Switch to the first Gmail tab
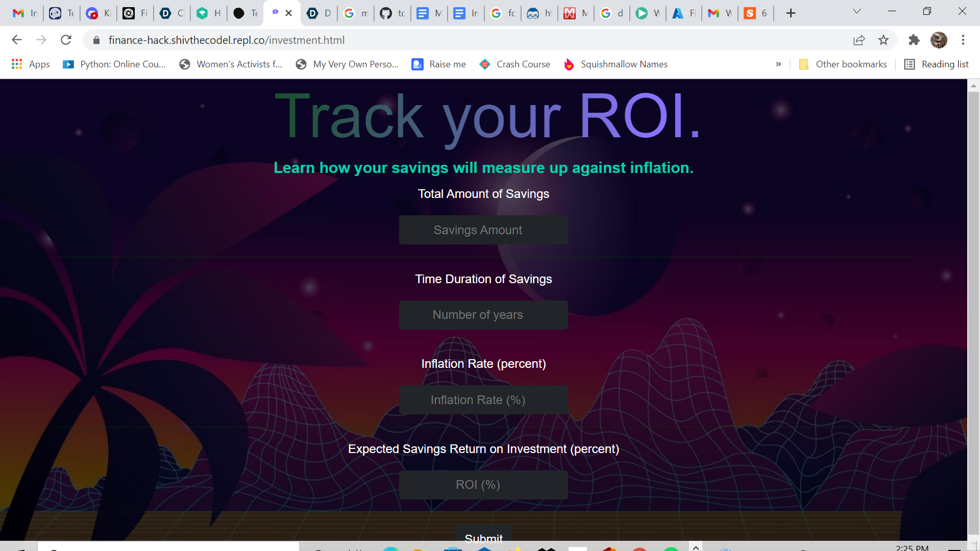Image resolution: width=980 pixels, height=551 pixels. tap(24, 13)
